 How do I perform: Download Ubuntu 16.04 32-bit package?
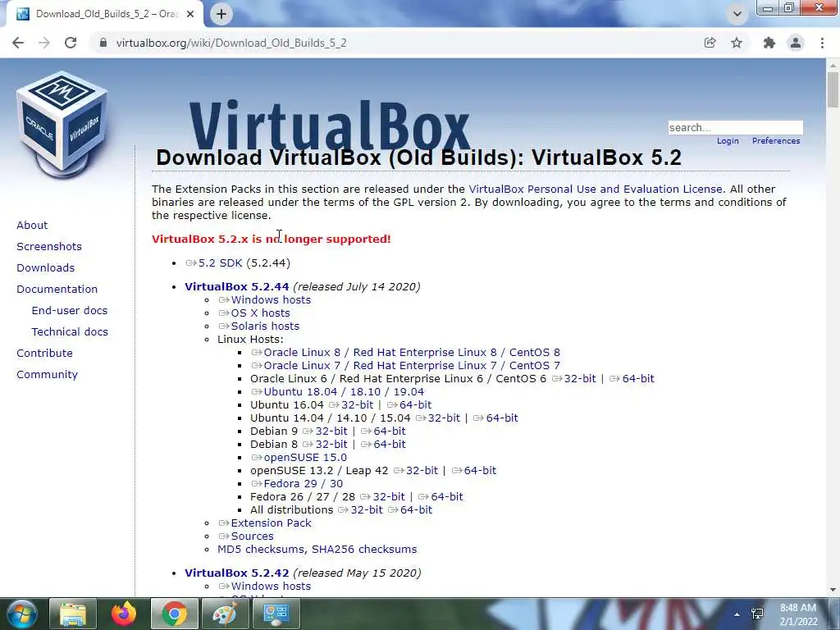point(351,405)
